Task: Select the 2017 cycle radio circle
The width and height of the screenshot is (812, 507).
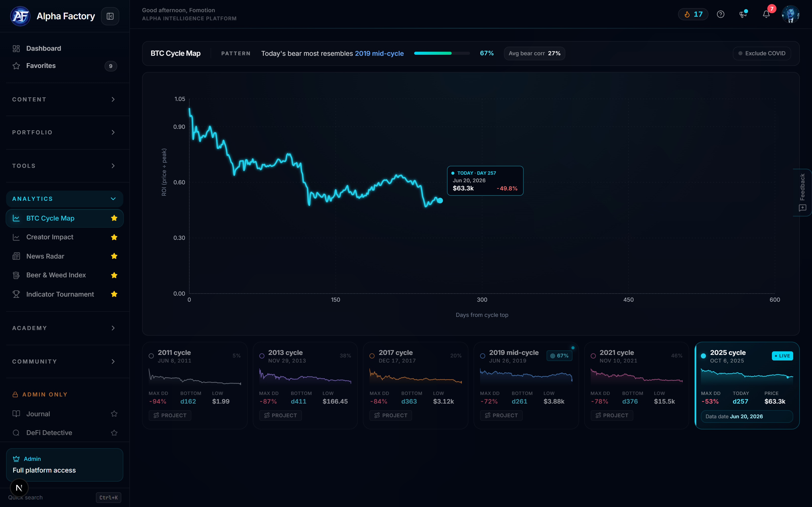Action: pyautogui.click(x=372, y=356)
